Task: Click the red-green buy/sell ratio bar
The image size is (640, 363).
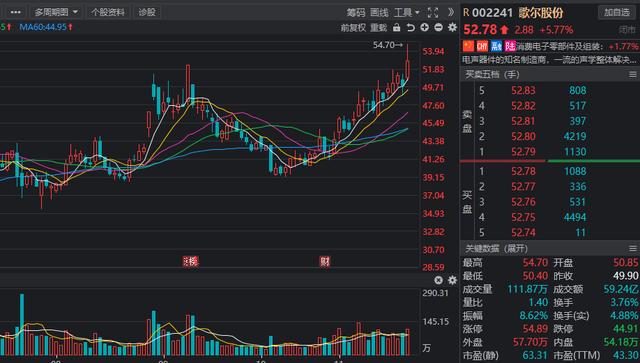Action: pyautogui.click(x=550, y=161)
